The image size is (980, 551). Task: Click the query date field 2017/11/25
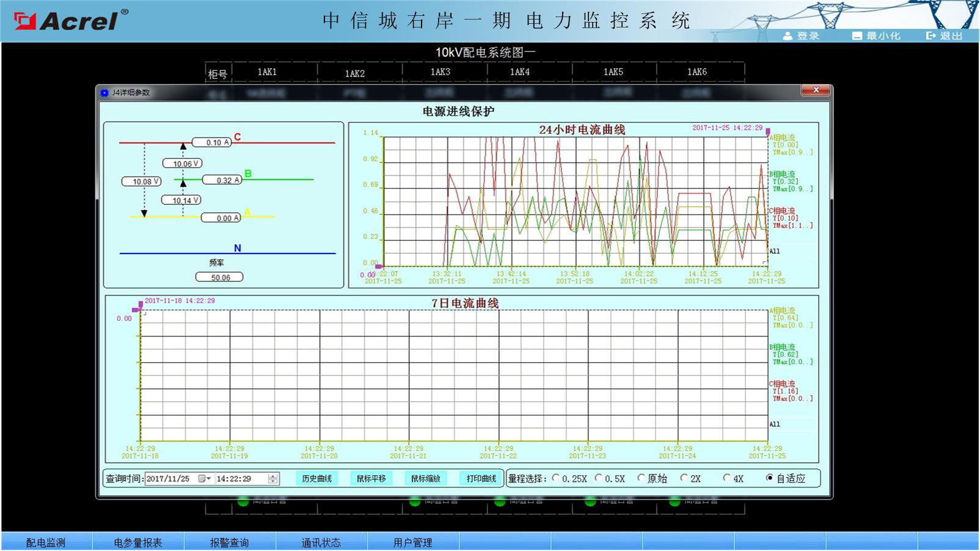(168, 479)
